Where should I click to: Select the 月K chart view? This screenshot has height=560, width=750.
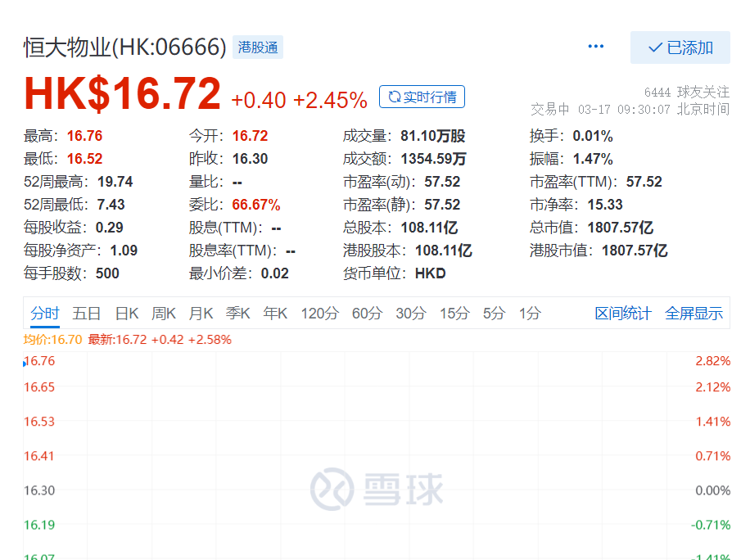201,313
